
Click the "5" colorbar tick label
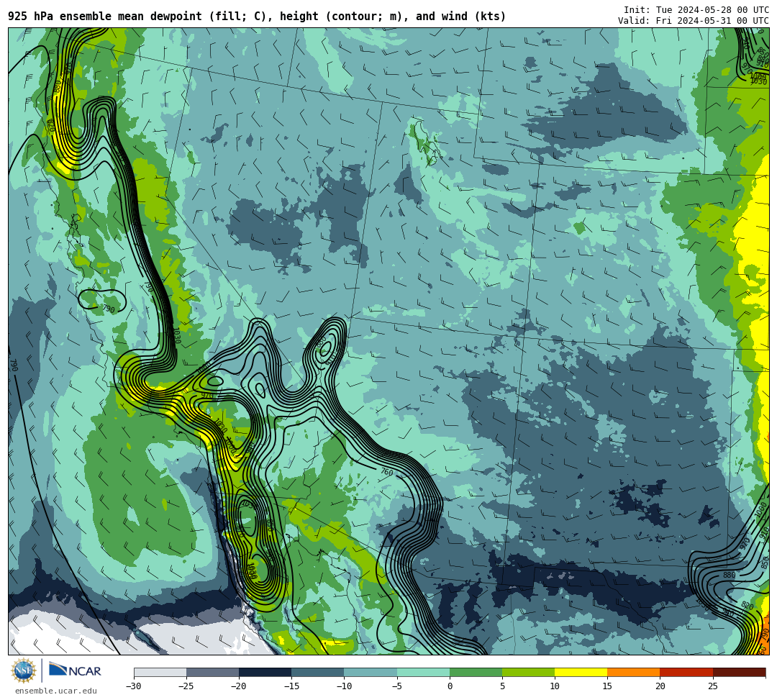tap(502, 686)
